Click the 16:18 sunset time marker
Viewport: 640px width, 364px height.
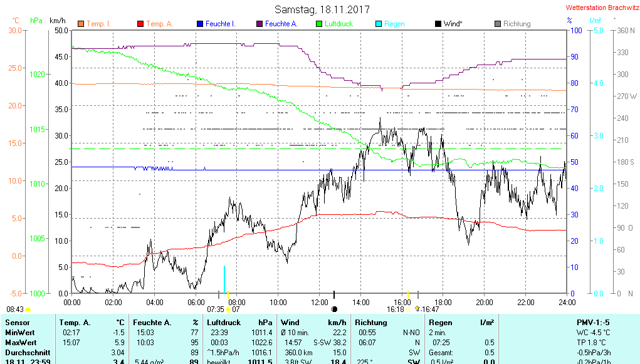395,309
